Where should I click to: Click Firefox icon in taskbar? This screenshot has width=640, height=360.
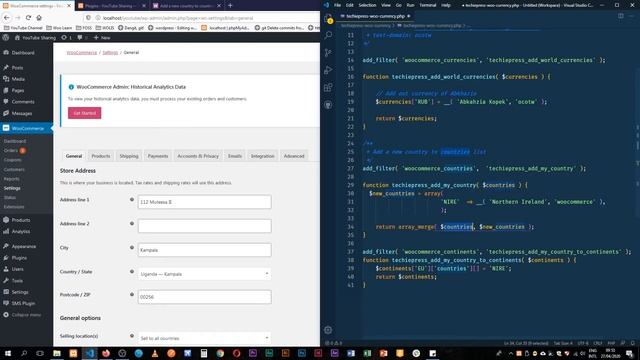pyautogui.click(x=106, y=353)
